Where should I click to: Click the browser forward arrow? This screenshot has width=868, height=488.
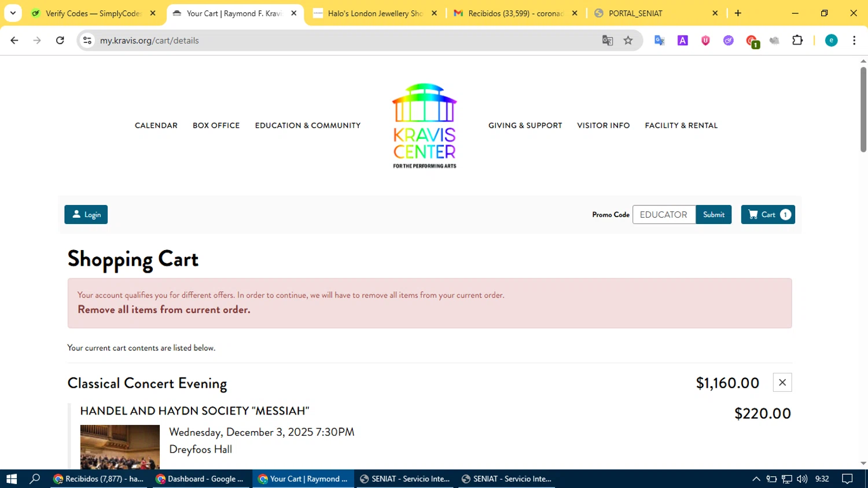(37, 41)
